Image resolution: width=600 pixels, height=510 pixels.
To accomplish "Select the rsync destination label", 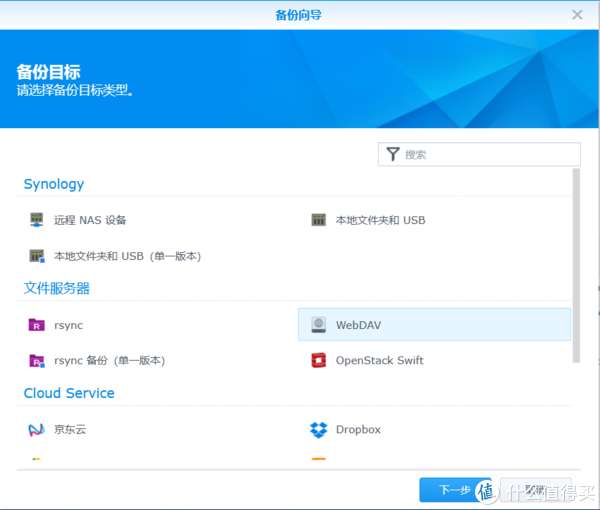I will 68,325.
